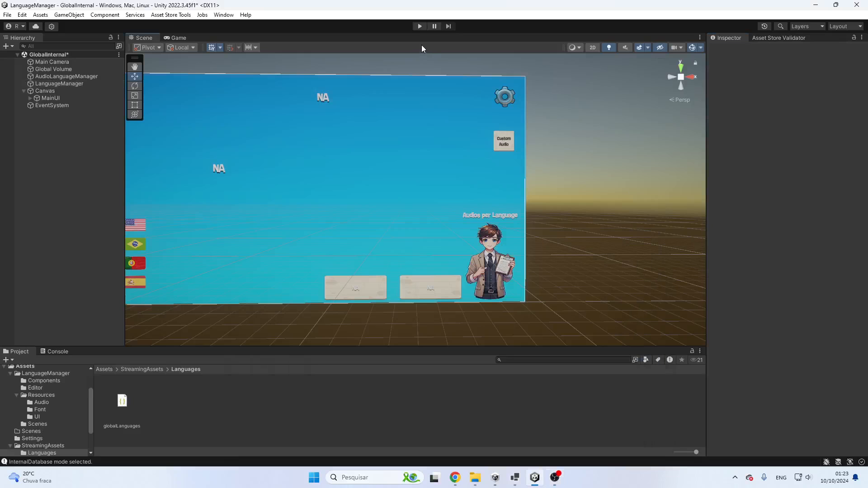Save search star icon in Project
Screen dimensions: 868x488
pos(682,360)
